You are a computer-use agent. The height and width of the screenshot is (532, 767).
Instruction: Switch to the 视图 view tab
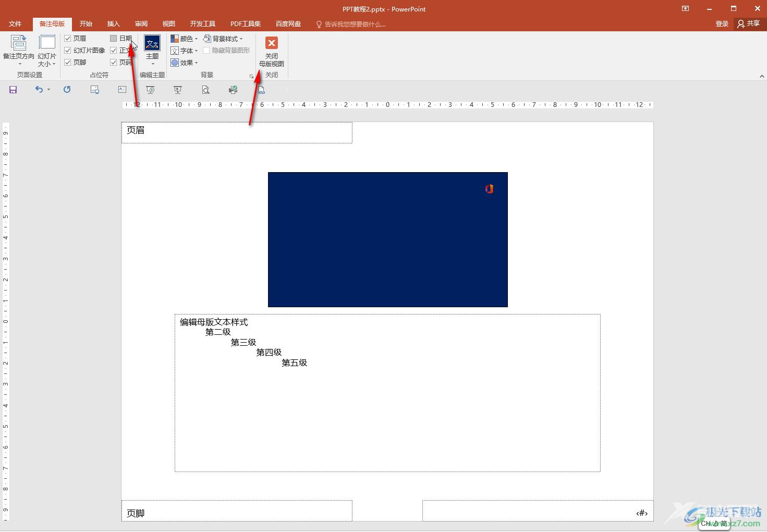[168, 24]
